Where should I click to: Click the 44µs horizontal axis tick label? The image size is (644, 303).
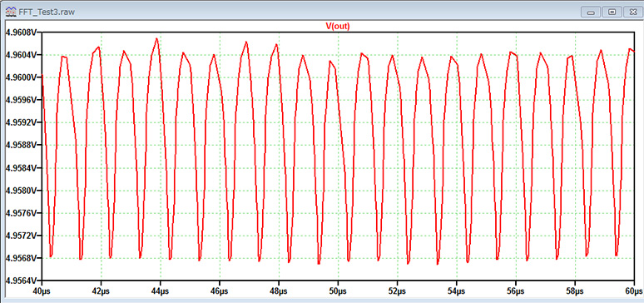point(161,291)
